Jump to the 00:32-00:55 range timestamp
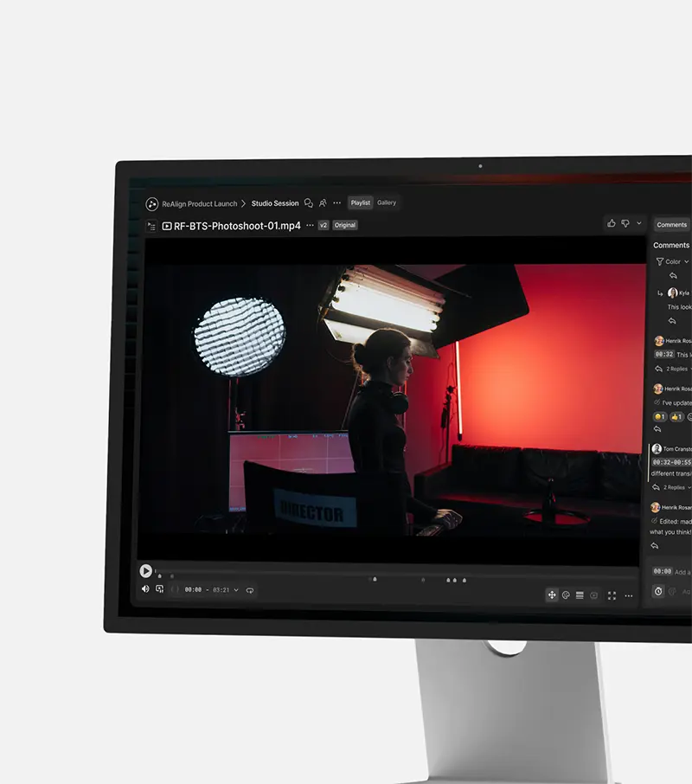The height and width of the screenshot is (784, 692). tap(672, 462)
